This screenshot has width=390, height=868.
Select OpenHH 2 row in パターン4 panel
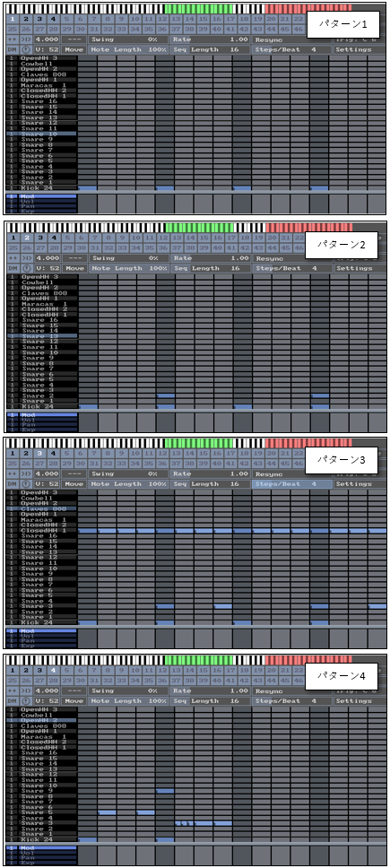pyautogui.click(x=41, y=721)
